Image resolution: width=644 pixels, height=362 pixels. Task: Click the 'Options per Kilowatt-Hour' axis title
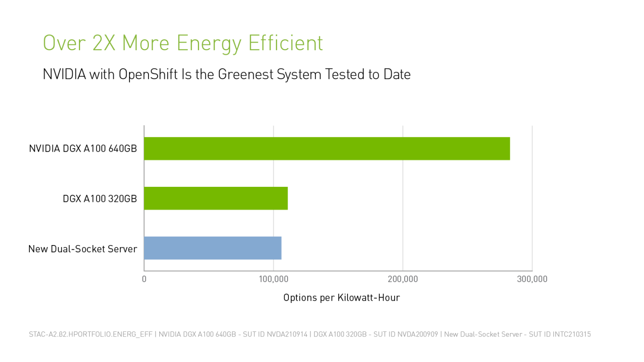[342, 298]
